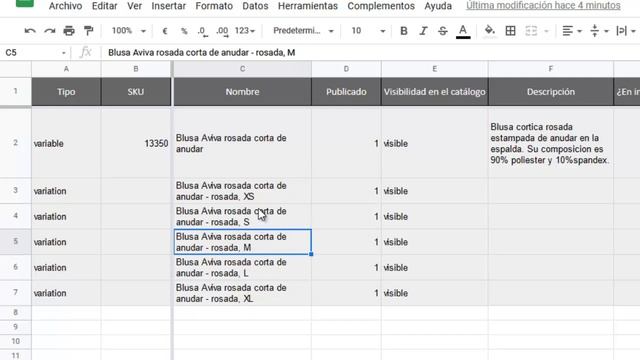Open the text color picker
640x360 pixels.
(463, 31)
